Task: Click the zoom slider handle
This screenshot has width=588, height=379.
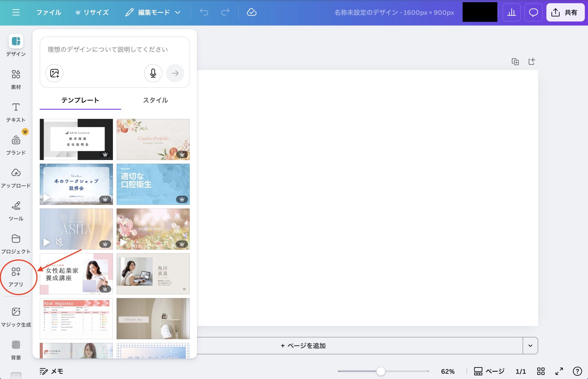Action: 381,371
